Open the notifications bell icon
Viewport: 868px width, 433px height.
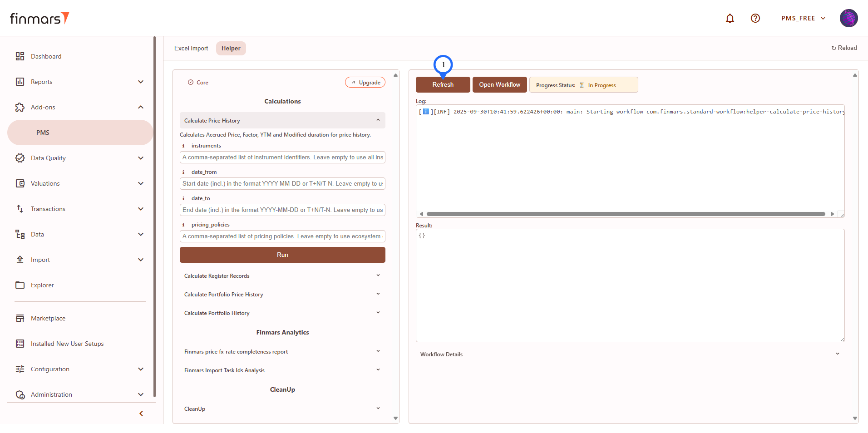(730, 18)
